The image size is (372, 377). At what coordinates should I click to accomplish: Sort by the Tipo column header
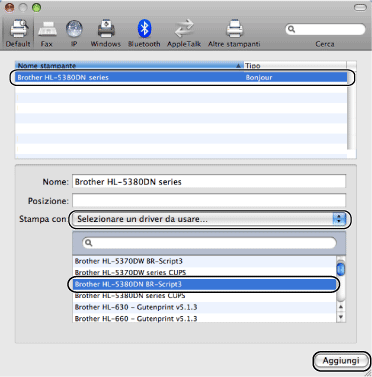tap(295, 65)
